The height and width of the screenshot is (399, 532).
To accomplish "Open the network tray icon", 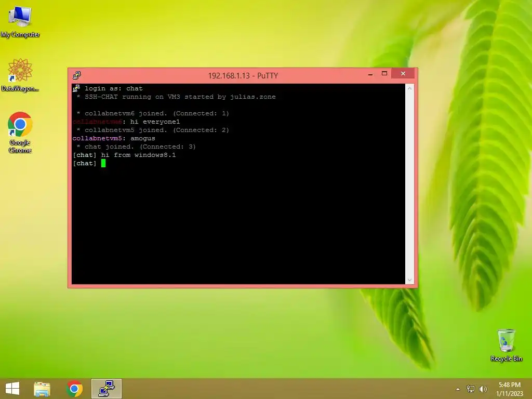I will pos(471,389).
